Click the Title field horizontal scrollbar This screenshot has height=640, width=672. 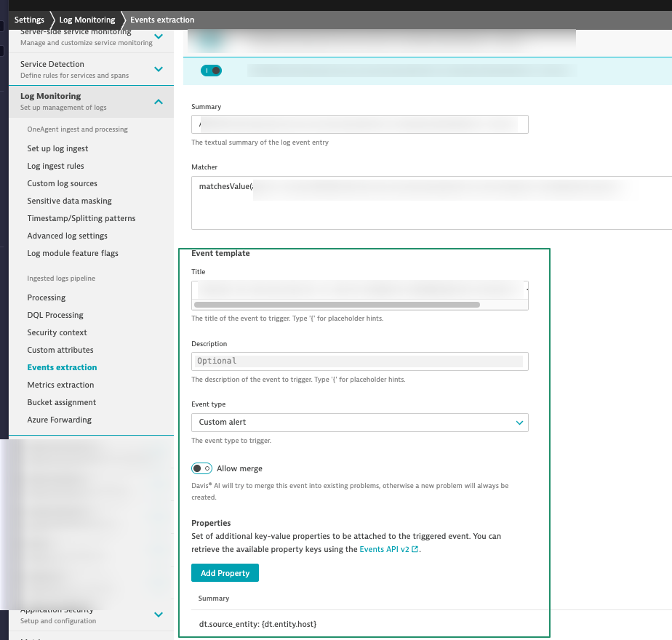(x=337, y=305)
